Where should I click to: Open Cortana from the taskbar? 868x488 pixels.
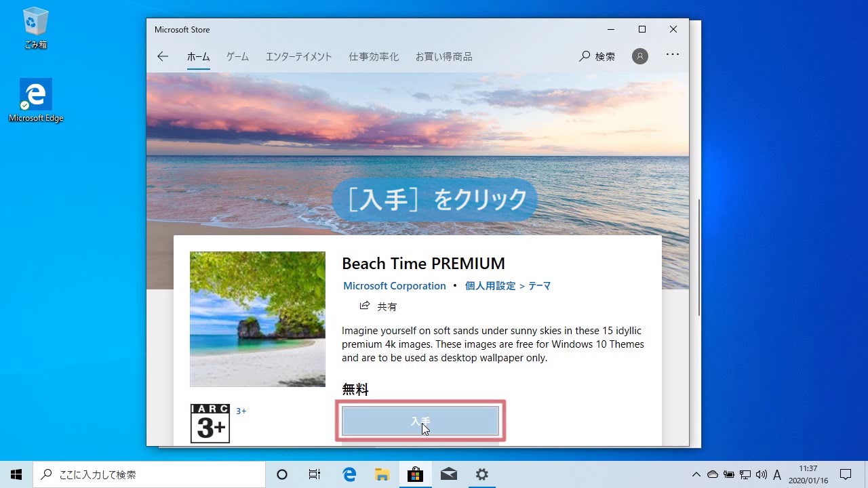pyautogui.click(x=282, y=474)
